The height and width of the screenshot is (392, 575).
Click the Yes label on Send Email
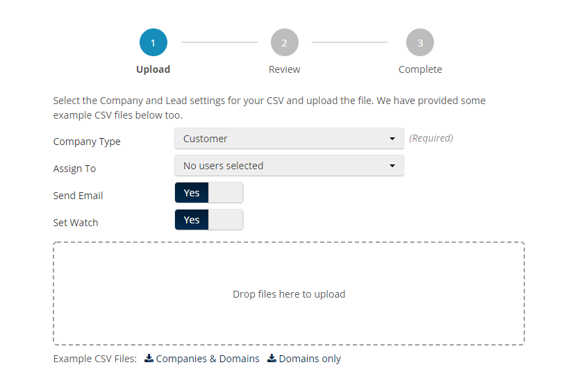tap(192, 193)
